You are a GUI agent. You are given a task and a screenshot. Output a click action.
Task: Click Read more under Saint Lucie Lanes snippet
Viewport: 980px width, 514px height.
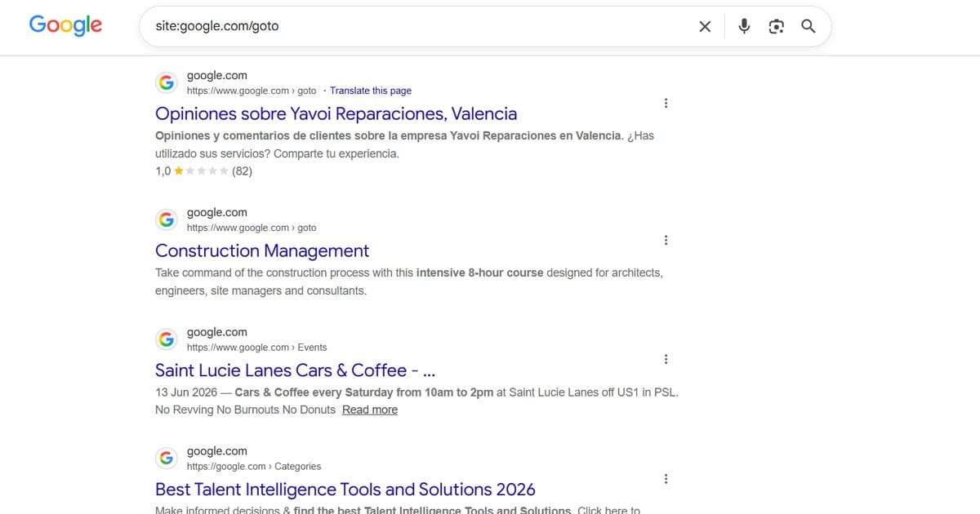(370, 410)
